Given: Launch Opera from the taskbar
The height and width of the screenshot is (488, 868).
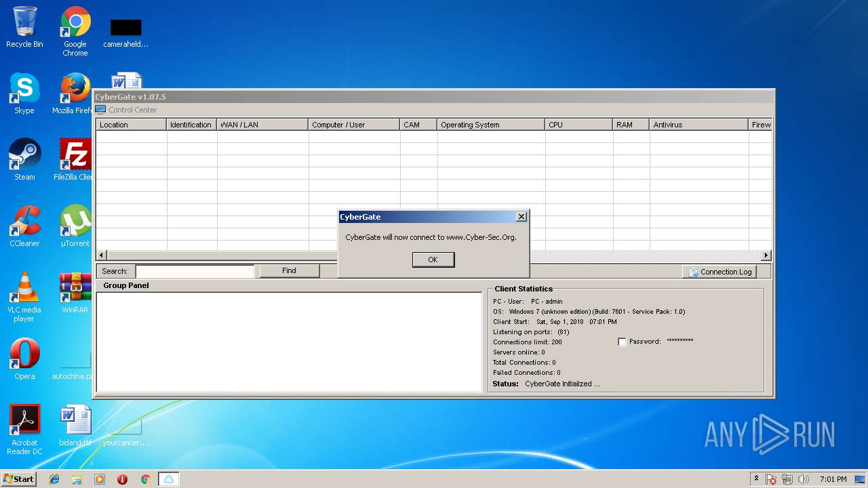Looking at the screenshot, I should tap(123, 479).
